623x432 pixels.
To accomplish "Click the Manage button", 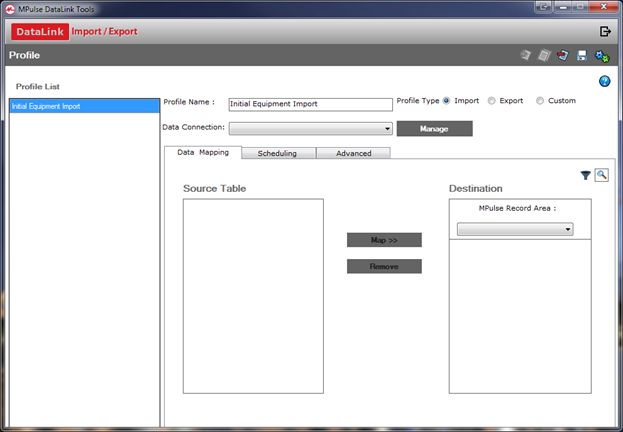I will point(435,128).
